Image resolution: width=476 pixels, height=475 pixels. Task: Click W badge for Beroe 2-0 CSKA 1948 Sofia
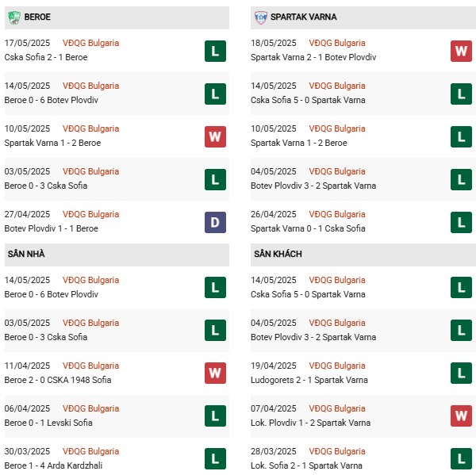pyautogui.click(x=215, y=373)
